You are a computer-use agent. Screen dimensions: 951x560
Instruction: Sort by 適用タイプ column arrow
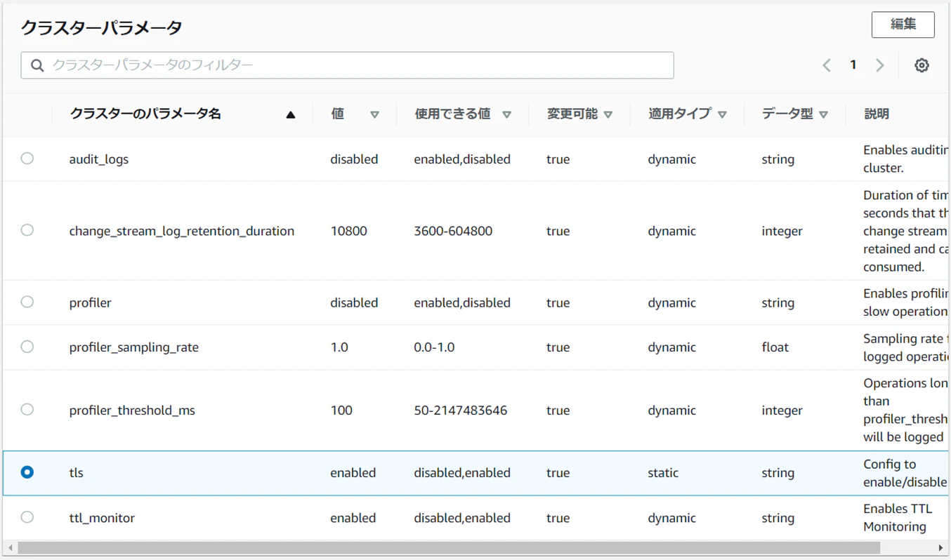[722, 114]
